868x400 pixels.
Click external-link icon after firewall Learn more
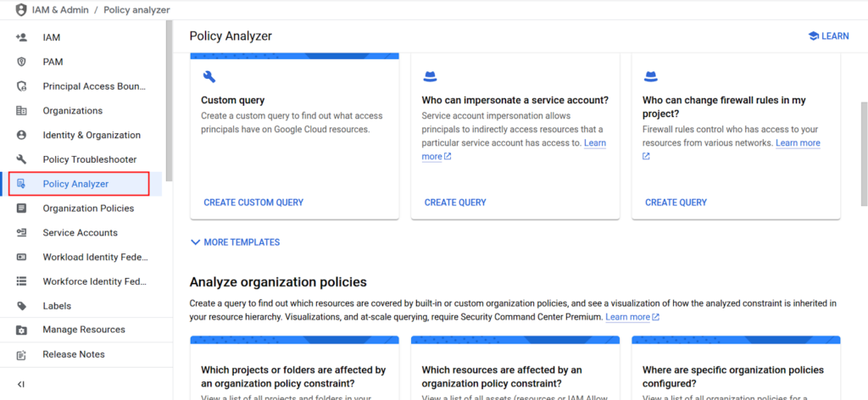pyautogui.click(x=646, y=157)
